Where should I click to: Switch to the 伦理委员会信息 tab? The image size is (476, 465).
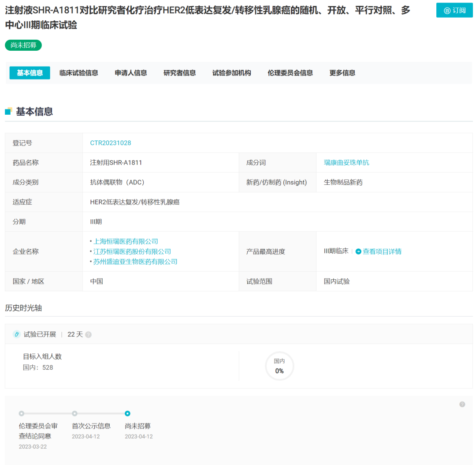[290, 73]
